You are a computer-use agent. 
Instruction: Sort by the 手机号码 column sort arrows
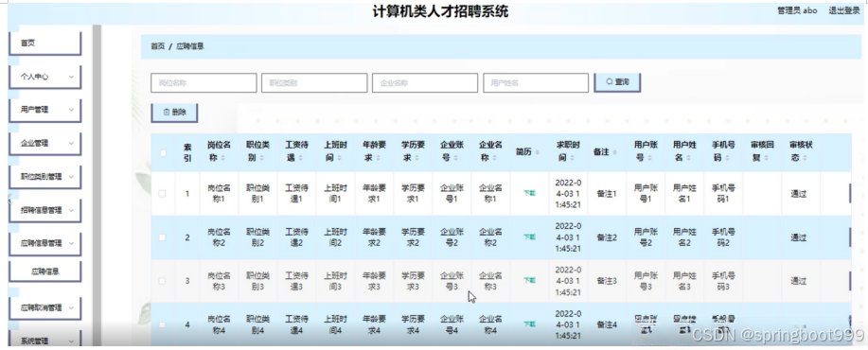727,158
